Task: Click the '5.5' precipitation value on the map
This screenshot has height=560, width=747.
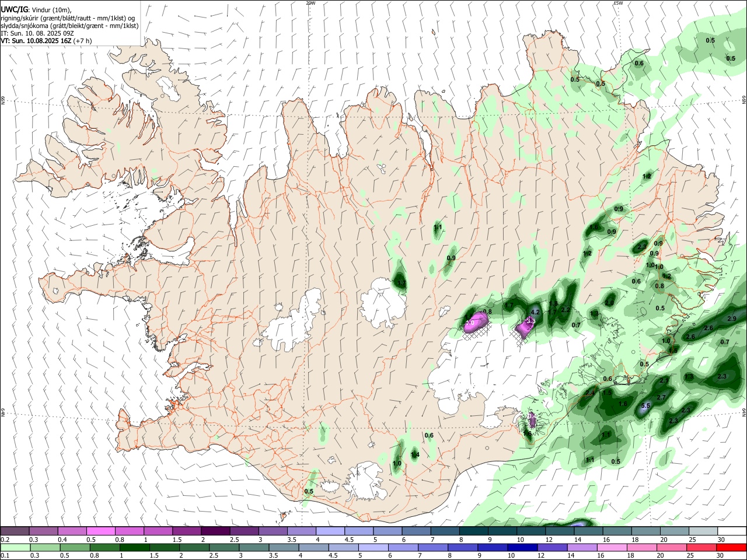Action: click(x=645, y=406)
